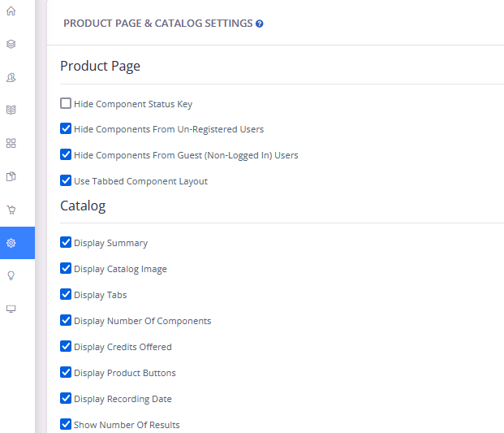The width and height of the screenshot is (504, 433).
Task: Toggle Hide Components From Guest Users checkbox
Action: (66, 154)
